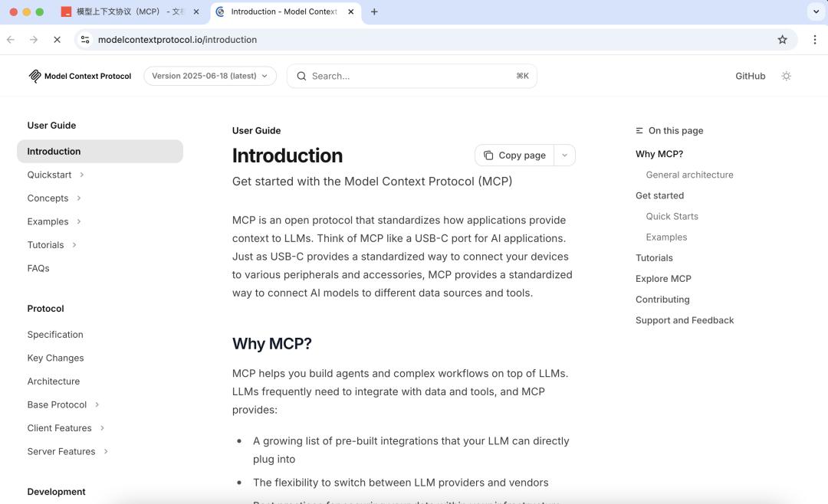The image size is (828, 504).
Task: Click the Why MCP? heading
Action: tap(272, 344)
